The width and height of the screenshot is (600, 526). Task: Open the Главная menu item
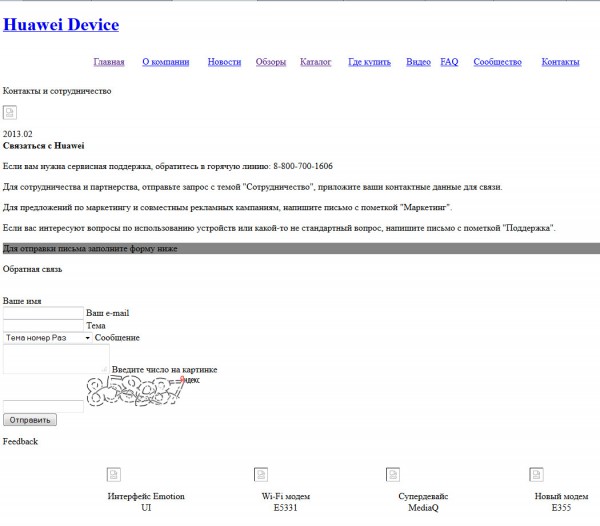click(109, 62)
